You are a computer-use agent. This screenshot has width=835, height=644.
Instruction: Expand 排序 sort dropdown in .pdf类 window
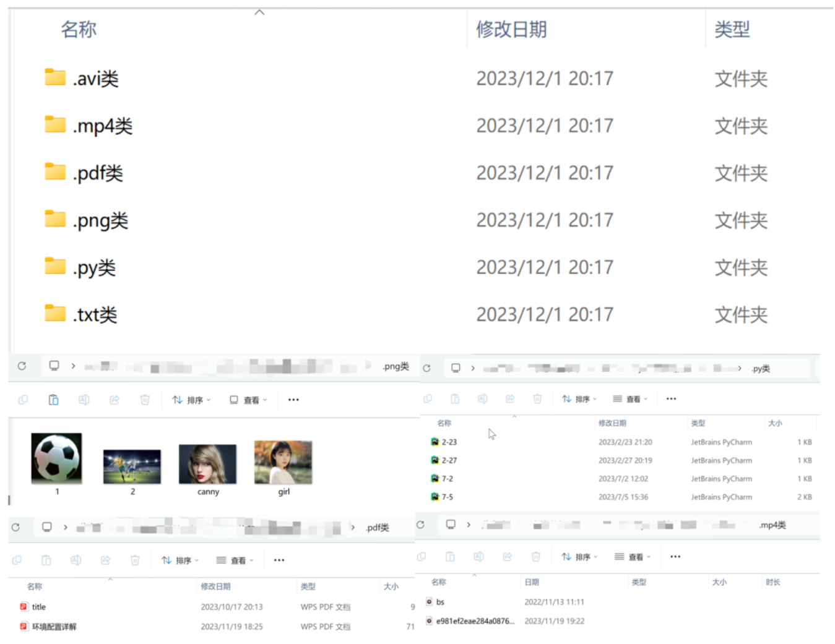(x=180, y=560)
